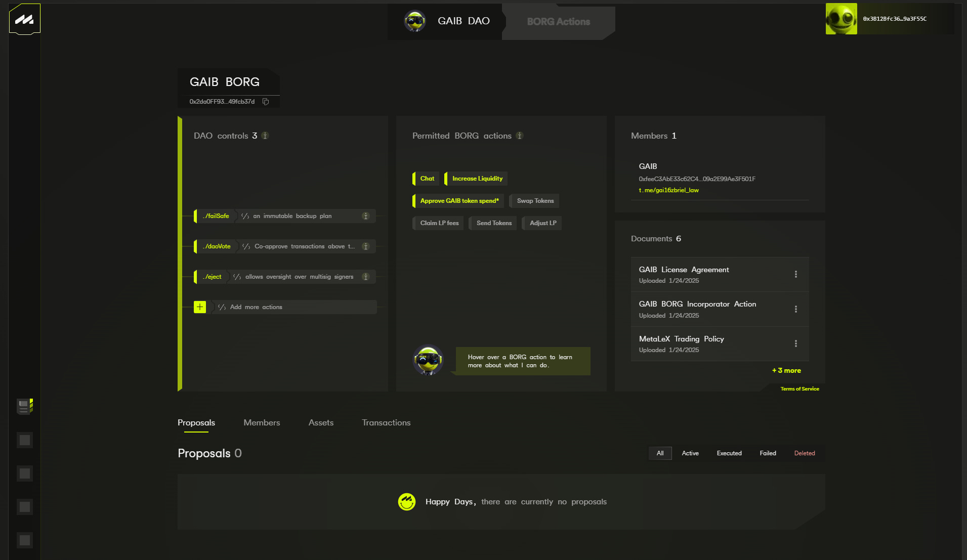967x560 pixels.
Task: Open the Assets tab
Action: pyautogui.click(x=321, y=423)
